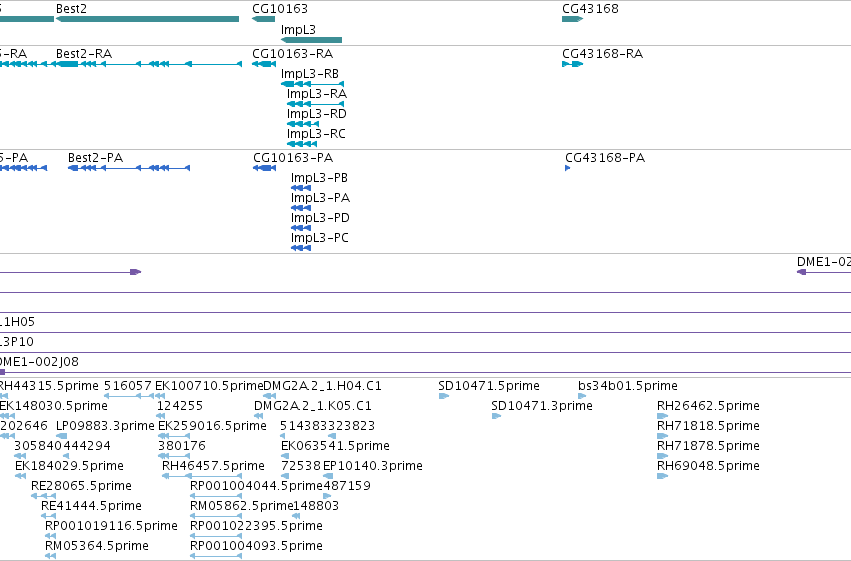851x561 pixels.
Task: Click the 124255 EST label
Action: (x=180, y=406)
